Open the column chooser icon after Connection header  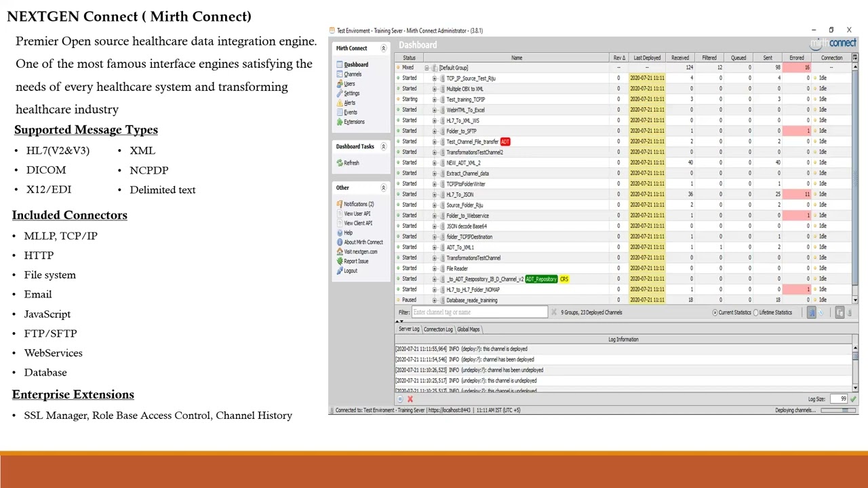click(x=855, y=58)
